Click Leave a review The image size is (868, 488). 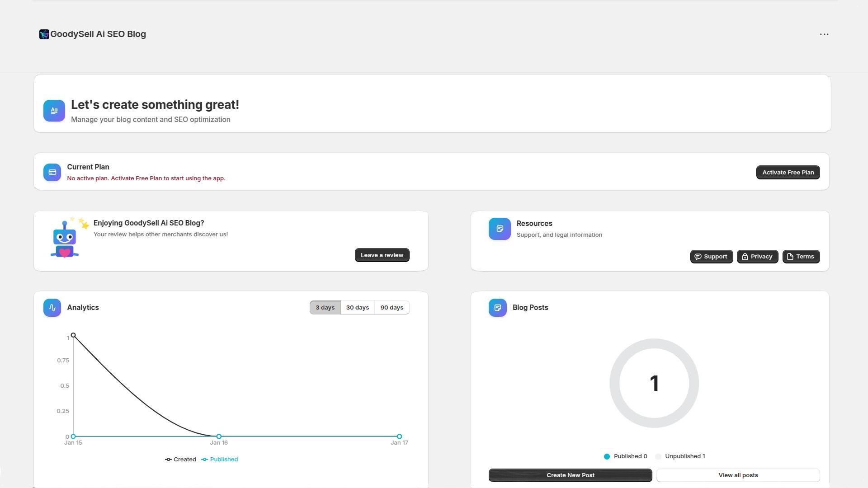click(382, 255)
